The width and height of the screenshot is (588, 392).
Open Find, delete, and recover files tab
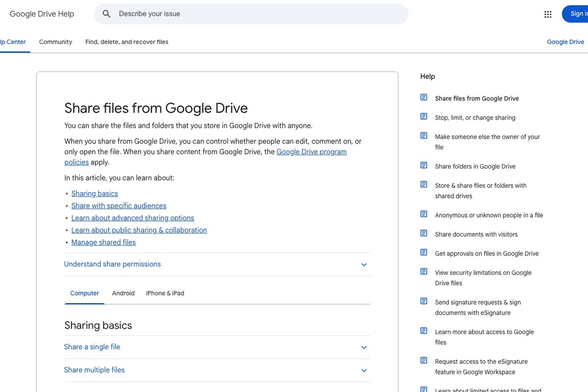[x=127, y=42]
